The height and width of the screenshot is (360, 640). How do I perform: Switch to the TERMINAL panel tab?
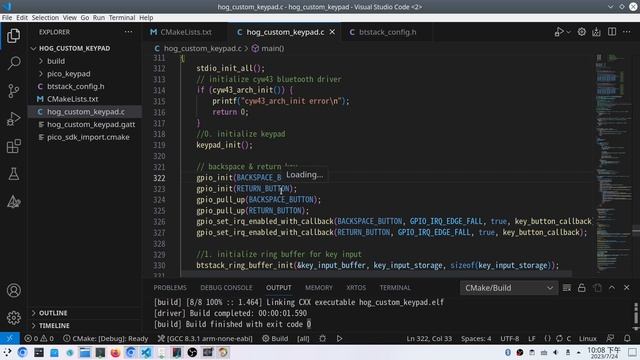point(395,288)
